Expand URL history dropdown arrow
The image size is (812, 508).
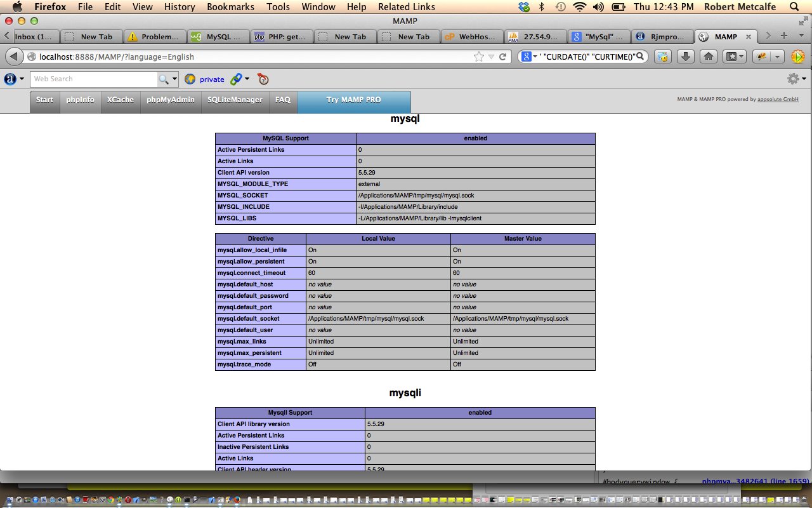(x=491, y=57)
